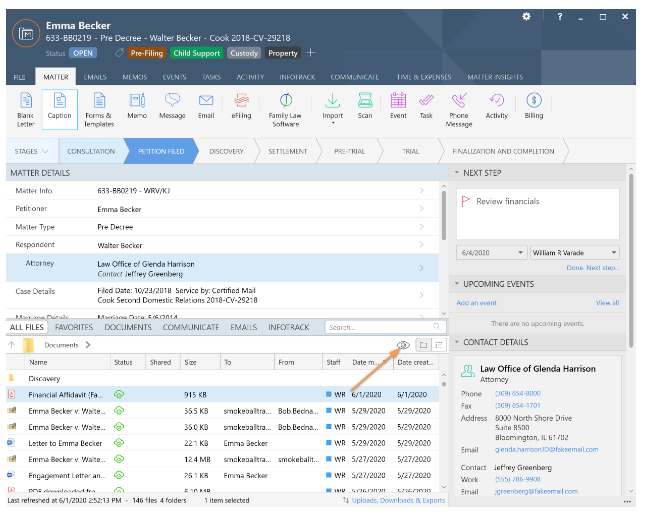Switch to the Favorites files tab
650x514 pixels.
(74, 327)
